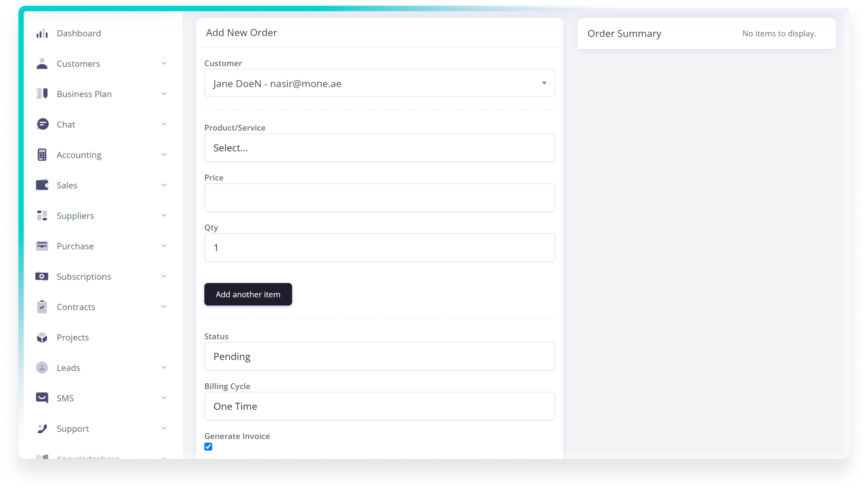Open the Customer dropdown
Viewport: 868px width, 490px height.
379,83
